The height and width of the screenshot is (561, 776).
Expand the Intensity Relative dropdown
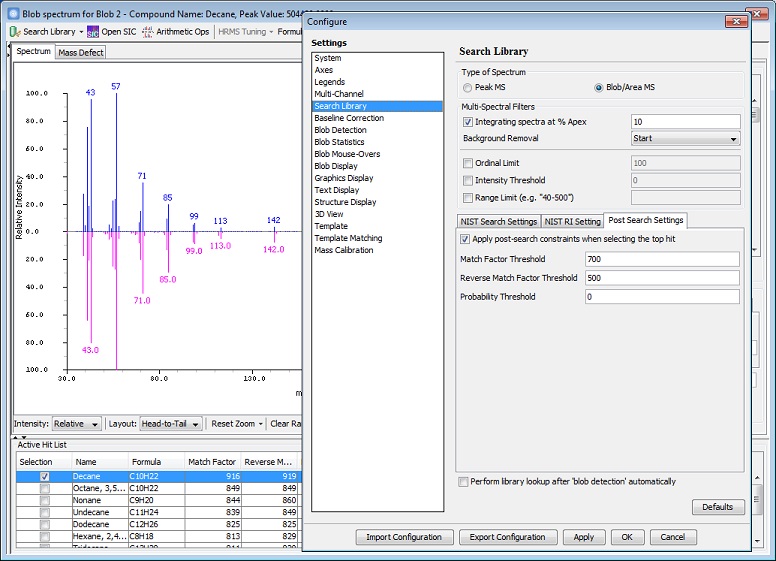(77, 424)
